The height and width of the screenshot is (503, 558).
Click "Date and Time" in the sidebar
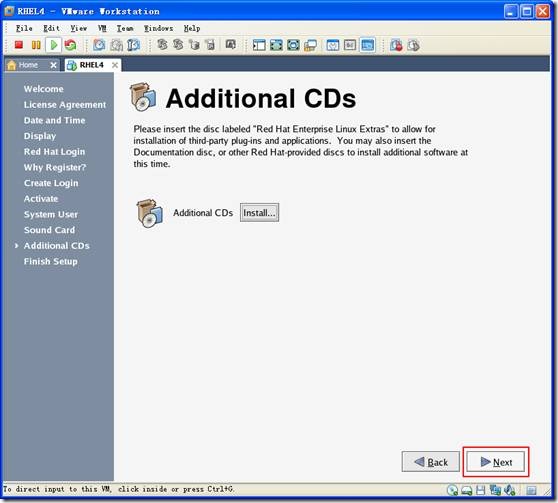[54, 120]
